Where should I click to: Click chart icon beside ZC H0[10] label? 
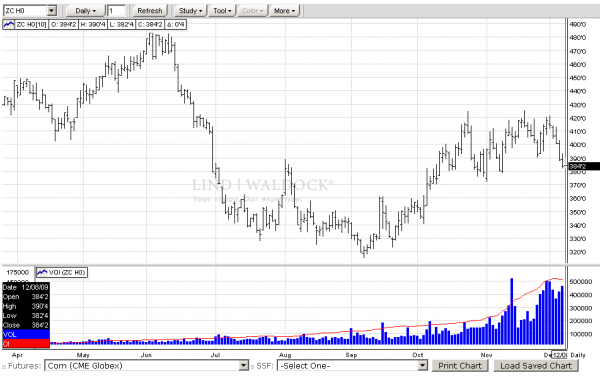tap(8, 25)
